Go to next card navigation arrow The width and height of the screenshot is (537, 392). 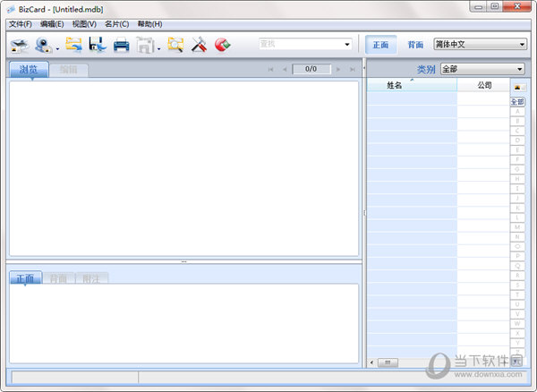click(x=338, y=69)
